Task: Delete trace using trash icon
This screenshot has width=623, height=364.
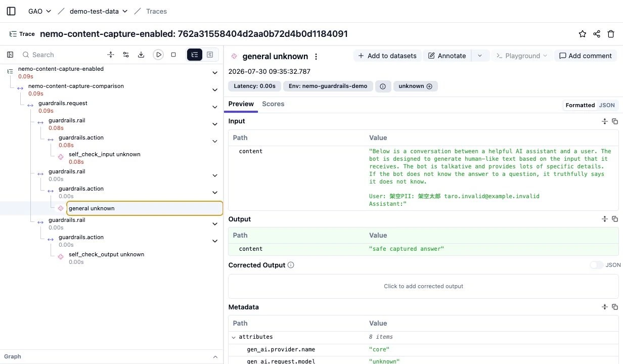Action: (611, 34)
